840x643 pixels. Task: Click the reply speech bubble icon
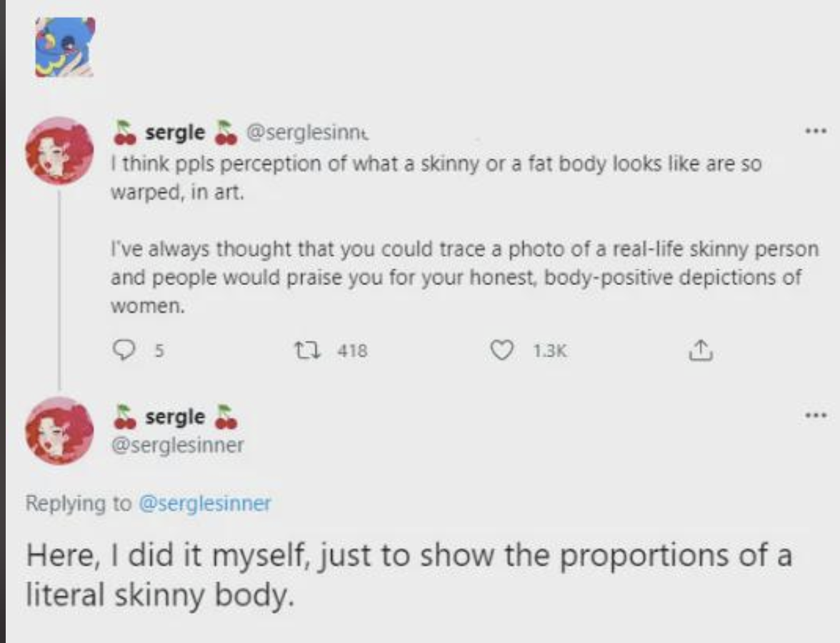click(125, 350)
